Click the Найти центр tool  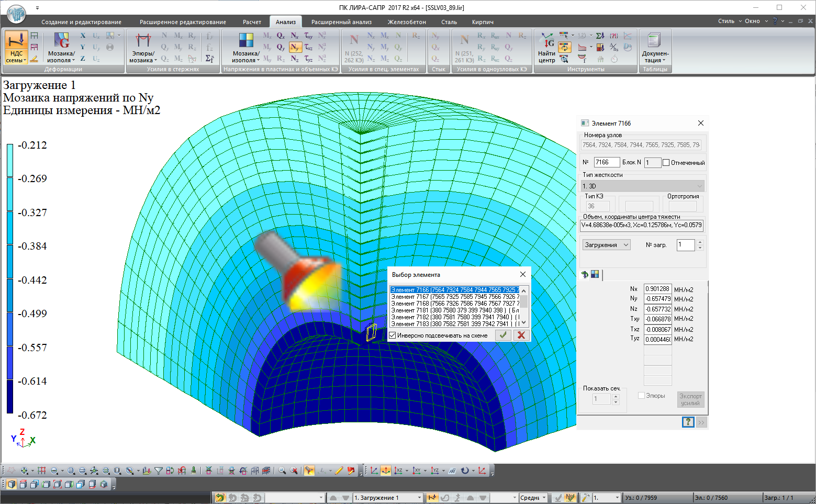(x=546, y=47)
